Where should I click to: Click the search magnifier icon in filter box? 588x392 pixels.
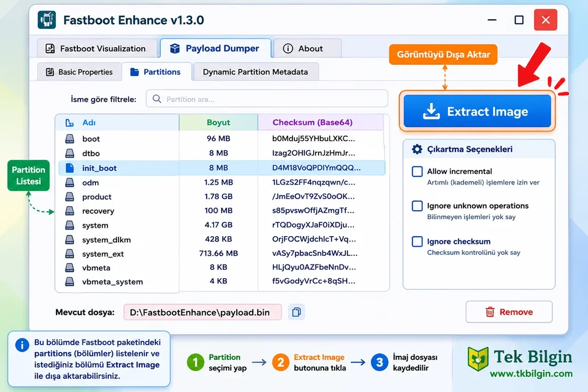[157, 99]
